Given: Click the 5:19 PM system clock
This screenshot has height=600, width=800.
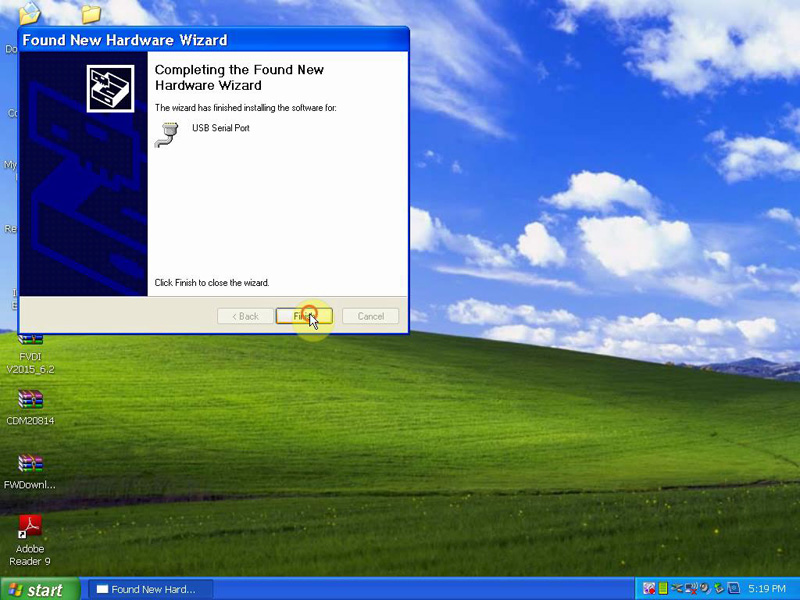Looking at the screenshot, I should tap(765, 590).
